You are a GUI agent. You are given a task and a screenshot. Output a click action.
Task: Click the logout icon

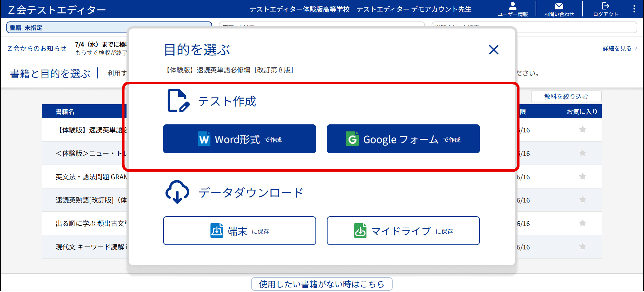tap(605, 9)
